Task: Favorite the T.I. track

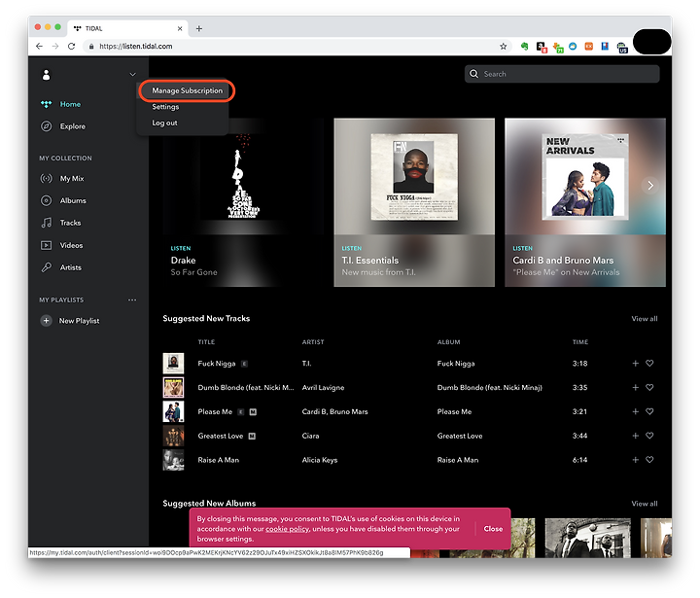Action: coord(649,364)
